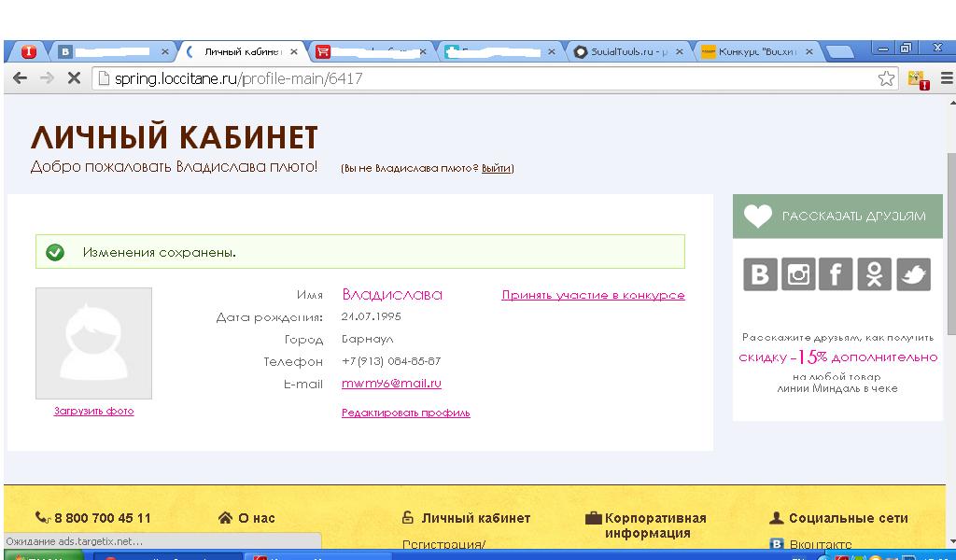Click the page icon in the address bar
This screenshot has width=956, height=560.
coord(104,78)
